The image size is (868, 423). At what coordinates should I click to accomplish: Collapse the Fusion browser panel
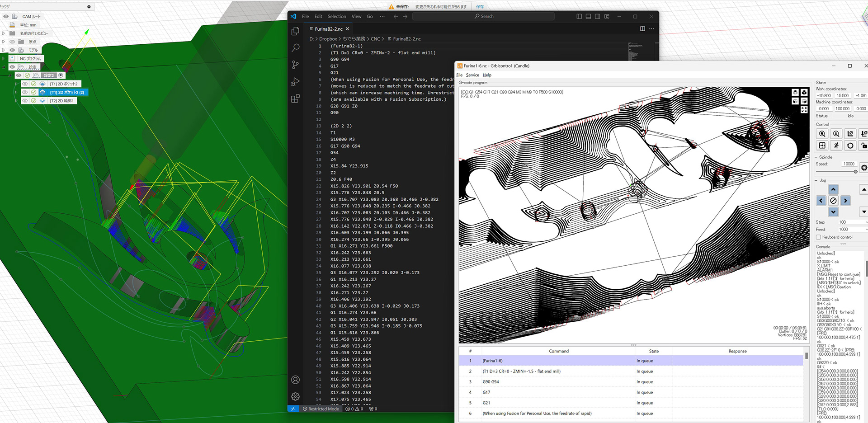tap(89, 6)
